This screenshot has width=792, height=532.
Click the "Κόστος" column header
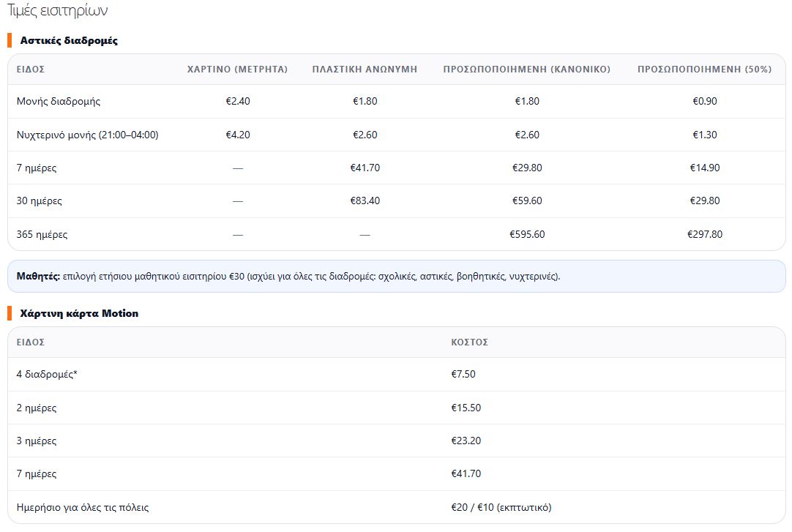click(x=469, y=342)
